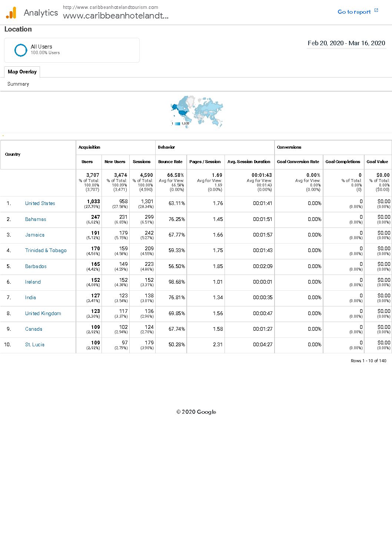Open the Go to report link
Image resolution: width=392 pixels, height=555 pixels.
pyautogui.click(x=354, y=12)
